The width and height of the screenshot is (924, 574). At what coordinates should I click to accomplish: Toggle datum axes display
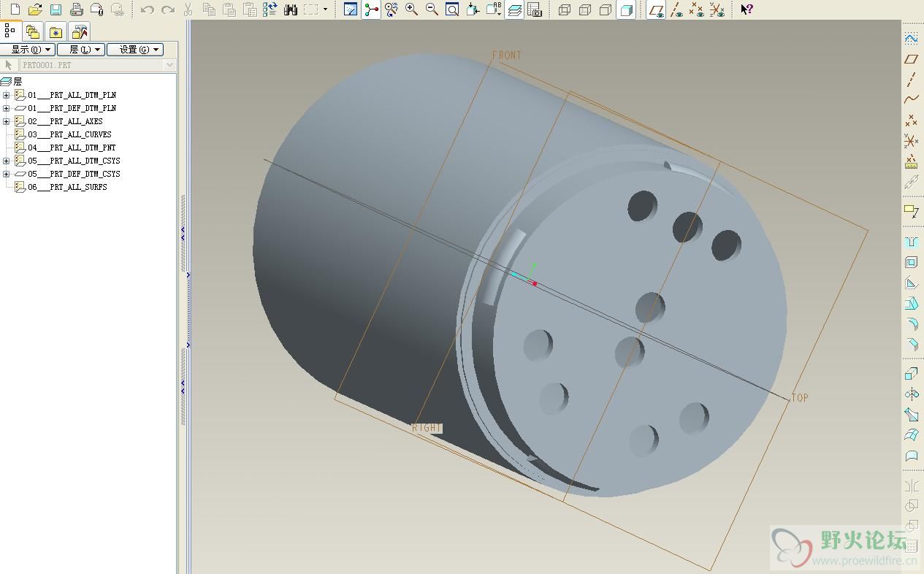677,9
